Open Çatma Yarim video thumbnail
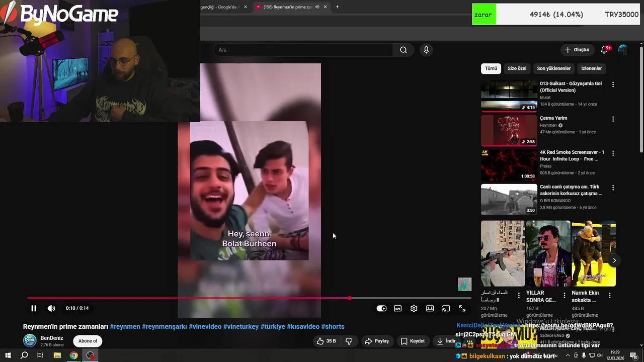The width and height of the screenshot is (644, 362). (x=509, y=131)
